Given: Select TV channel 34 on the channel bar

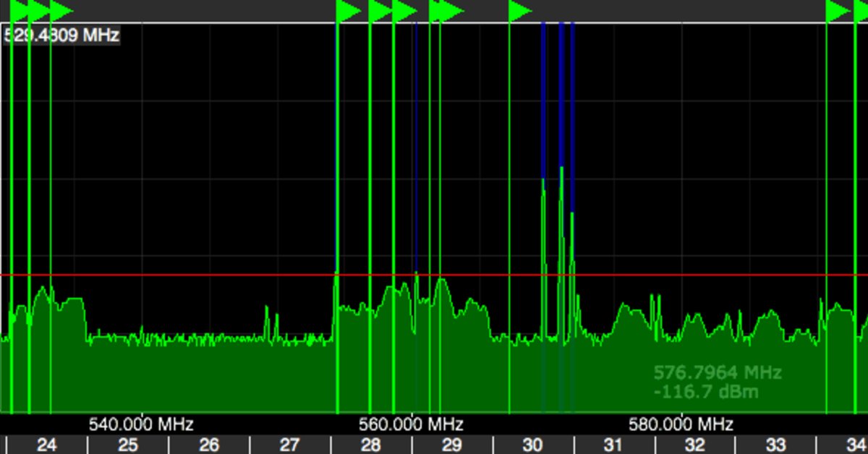Looking at the screenshot, I should click(x=843, y=445).
